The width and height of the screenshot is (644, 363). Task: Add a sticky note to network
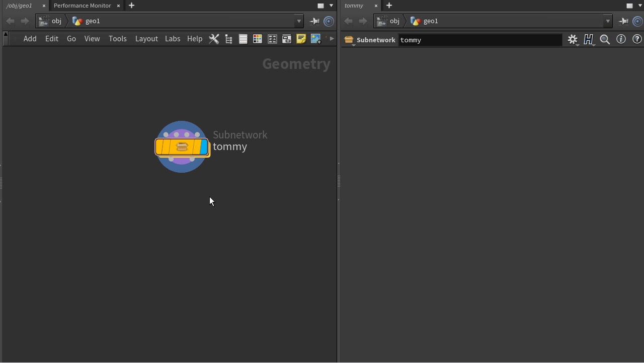(x=301, y=39)
